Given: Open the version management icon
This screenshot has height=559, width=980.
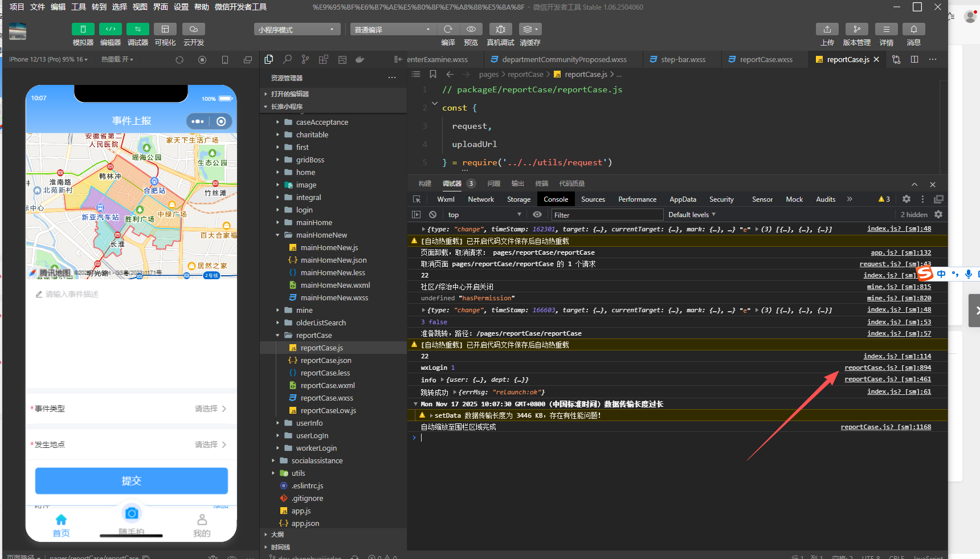Looking at the screenshot, I should pos(856,29).
